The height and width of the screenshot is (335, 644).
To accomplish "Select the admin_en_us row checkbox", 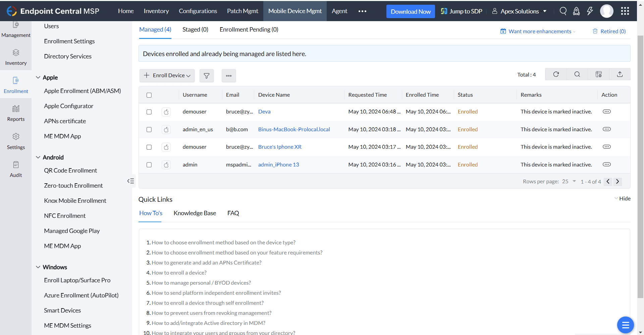I will click(149, 130).
